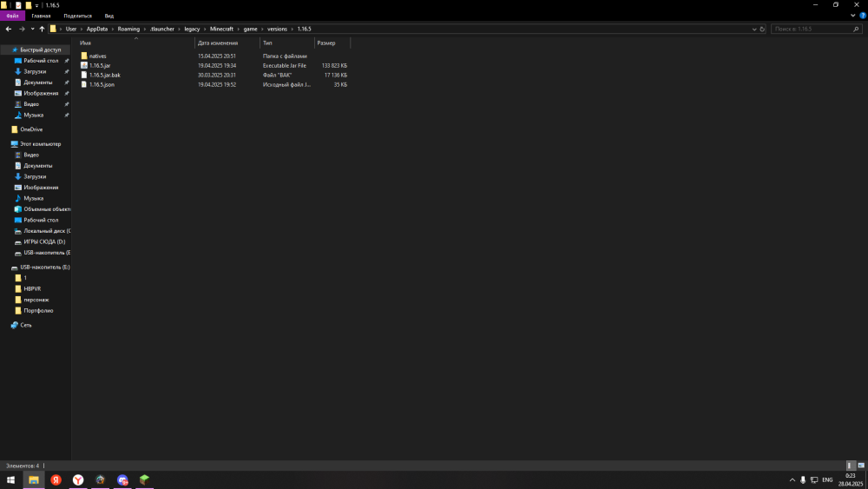Image resolution: width=868 pixels, height=489 pixels.
Task: Open the Minecraft block taskbar icon
Action: (x=144, y=480)
